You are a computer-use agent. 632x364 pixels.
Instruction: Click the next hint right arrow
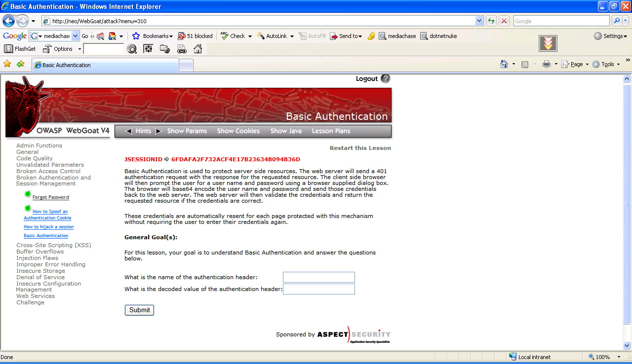point(158,131)
